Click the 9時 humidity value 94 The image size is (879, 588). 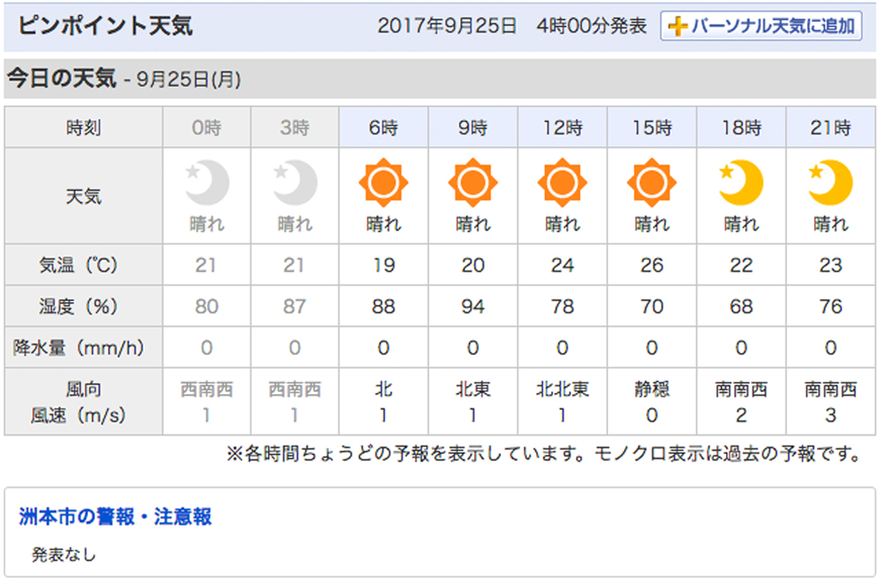coord(473,307)
